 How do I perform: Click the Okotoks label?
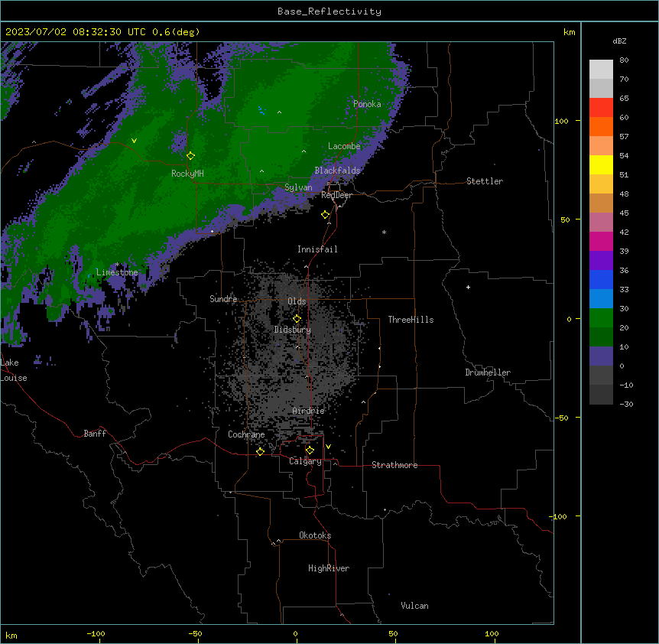point(315,535)
